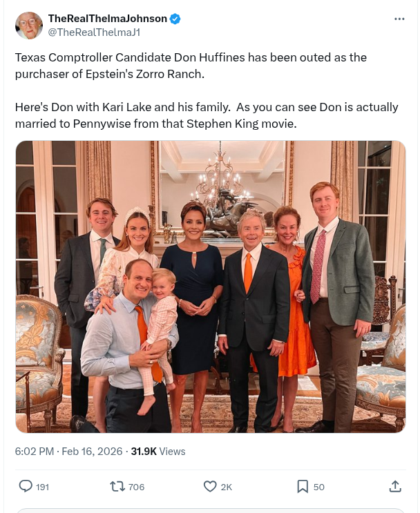Click the blue verified checkmark badge
This screenshot has height=513, width=420.
coord(175,19)
